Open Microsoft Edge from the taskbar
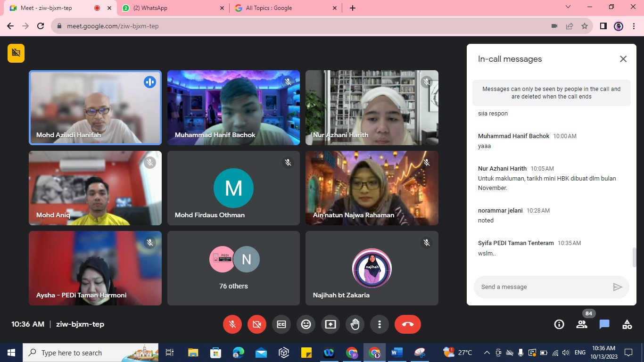The width and height of the screenshot is (644, 362). 238,353
